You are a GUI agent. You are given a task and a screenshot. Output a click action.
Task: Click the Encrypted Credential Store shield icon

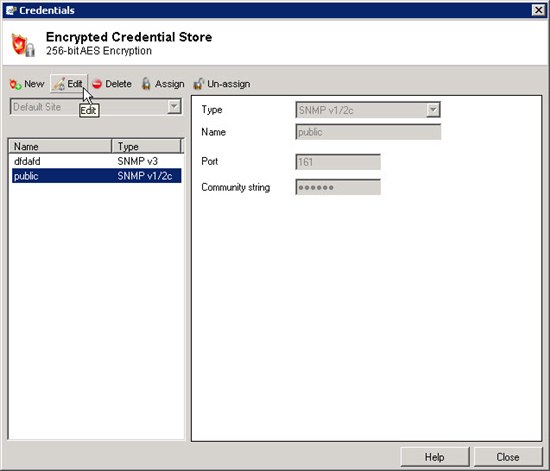23,45
